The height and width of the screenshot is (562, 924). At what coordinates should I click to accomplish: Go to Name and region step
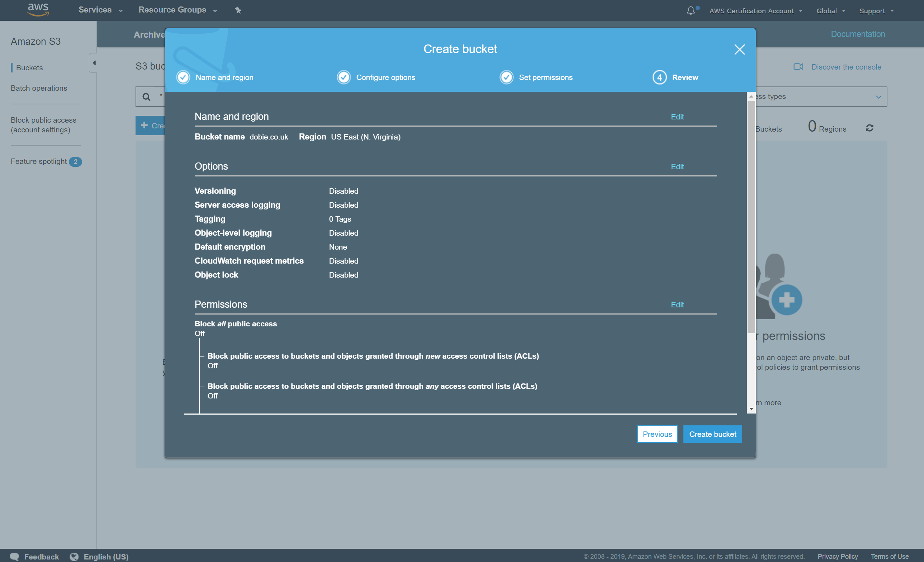[224, 77]
